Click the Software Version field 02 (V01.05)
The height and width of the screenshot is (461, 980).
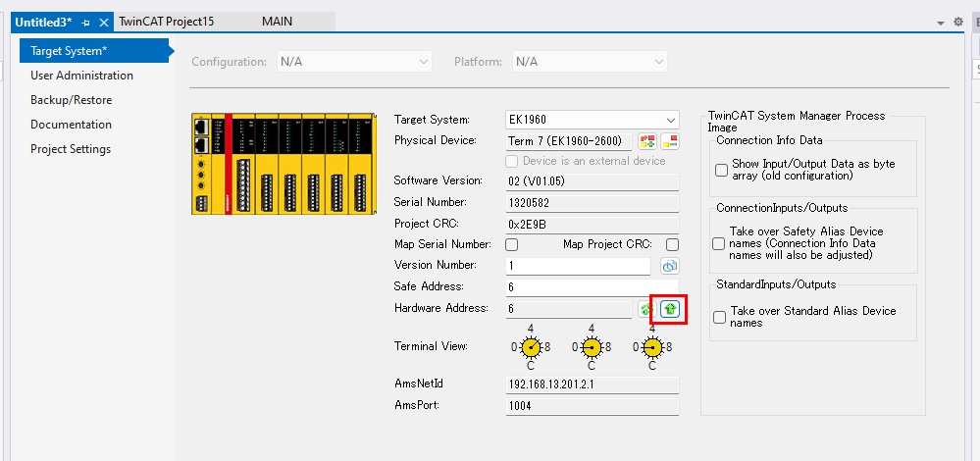pyautogui.click(x=592, y=181)
